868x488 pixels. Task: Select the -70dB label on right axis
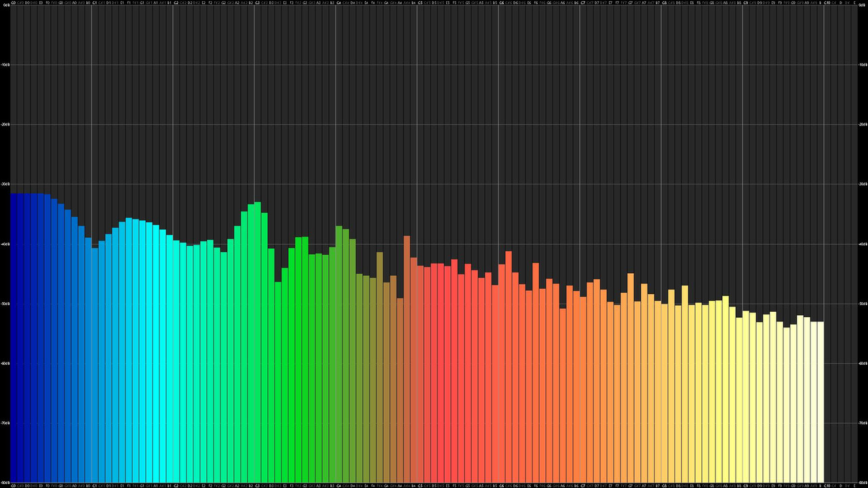pos(862,423)
